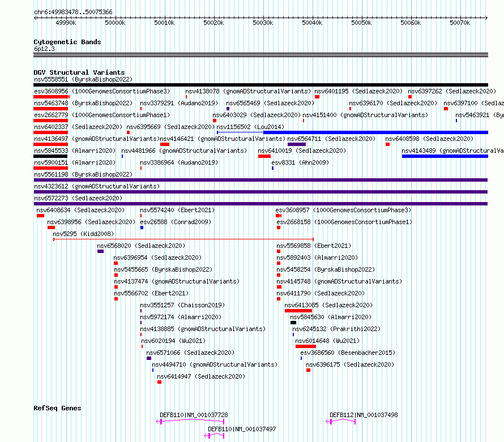Viewport: 504px width, 442px height.
Task: Select nsv5574240 (Ebert2021) label
Action: click(x=177, y=210)
